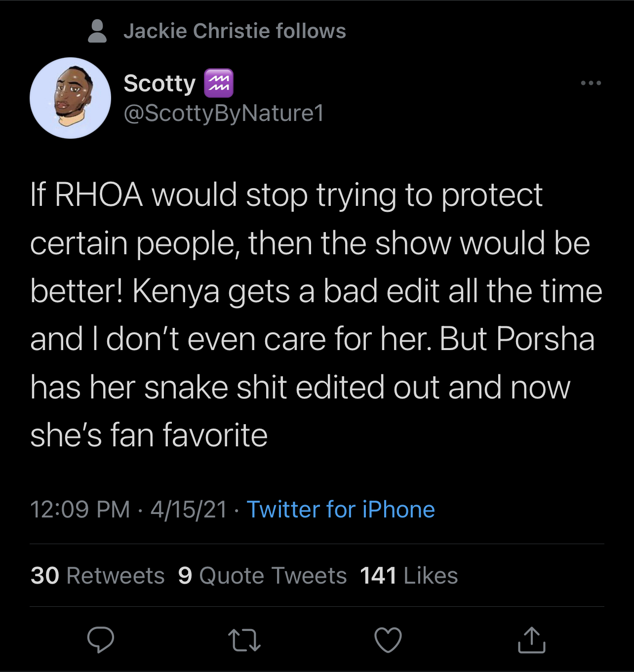Click the name Kenya in the tweet
The height and width of the screenshot is (672, 634).
pyautogui.click(x=176, y=291)
